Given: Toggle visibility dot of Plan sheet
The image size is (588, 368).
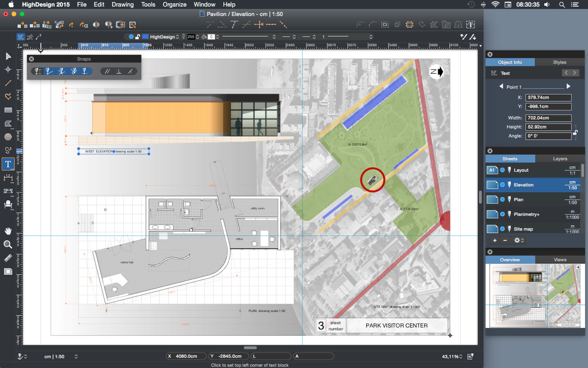Looking at the screenshot, I should pos(502,200).
